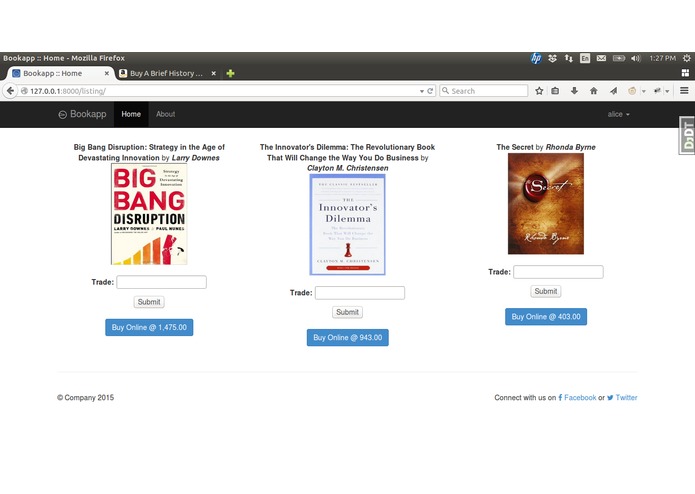
Task: Click the Clayton M. Christensen author text
Action: pyautogui.click(x=348, y=168)
